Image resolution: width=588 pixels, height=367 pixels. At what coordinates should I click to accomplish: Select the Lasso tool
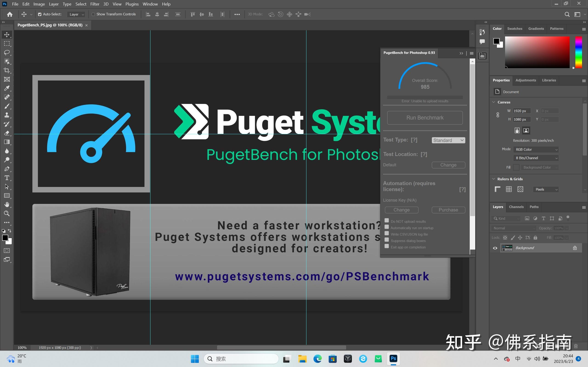[7, 53]
